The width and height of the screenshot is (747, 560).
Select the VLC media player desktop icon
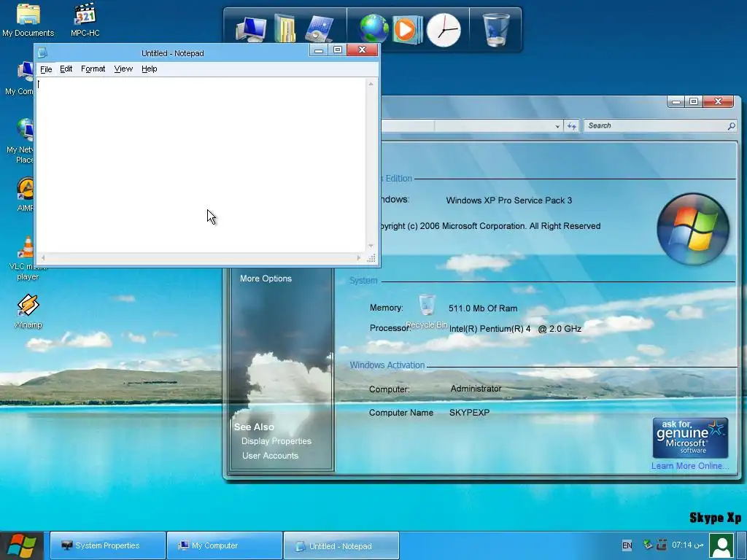[x=28, y=259]
